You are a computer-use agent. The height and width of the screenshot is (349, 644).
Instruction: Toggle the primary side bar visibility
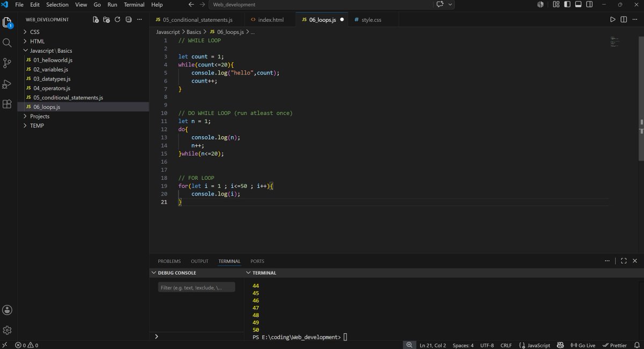(567, 4)
